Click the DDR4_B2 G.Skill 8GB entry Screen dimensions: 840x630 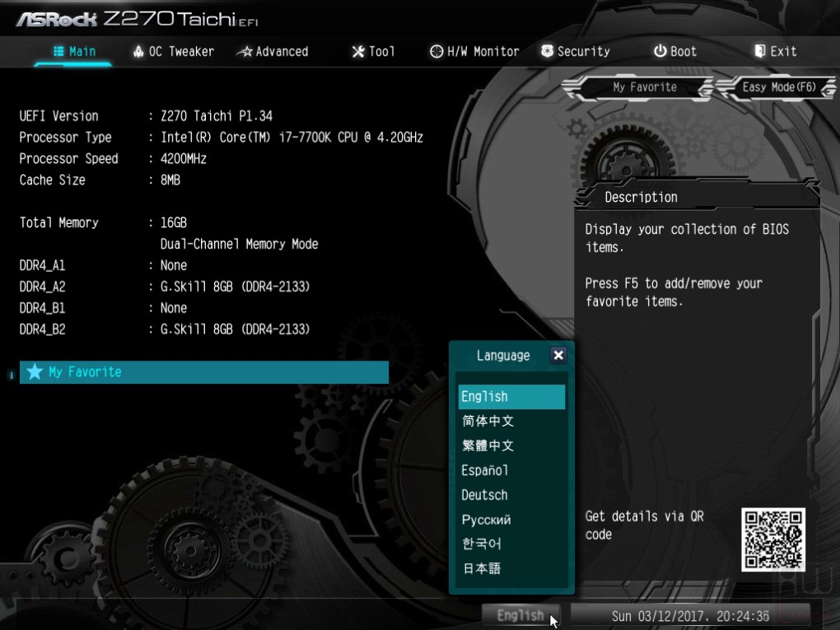236,329
